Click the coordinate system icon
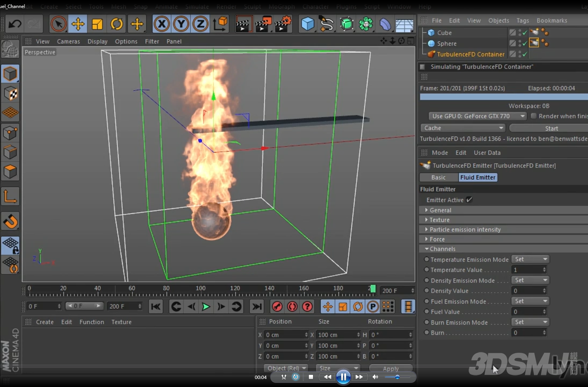The height and width of the screenshot is (387, 588). (220, 24)
